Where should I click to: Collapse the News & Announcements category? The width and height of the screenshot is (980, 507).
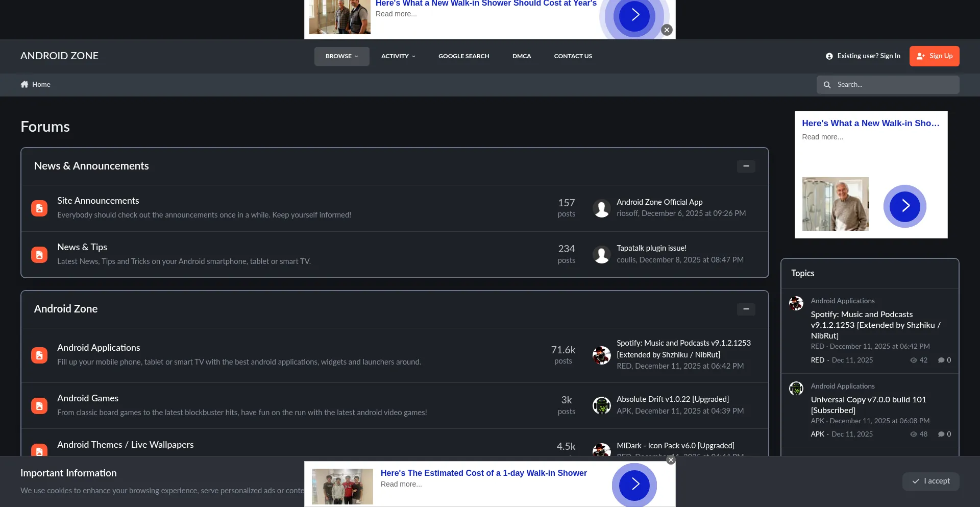(746, 166)
